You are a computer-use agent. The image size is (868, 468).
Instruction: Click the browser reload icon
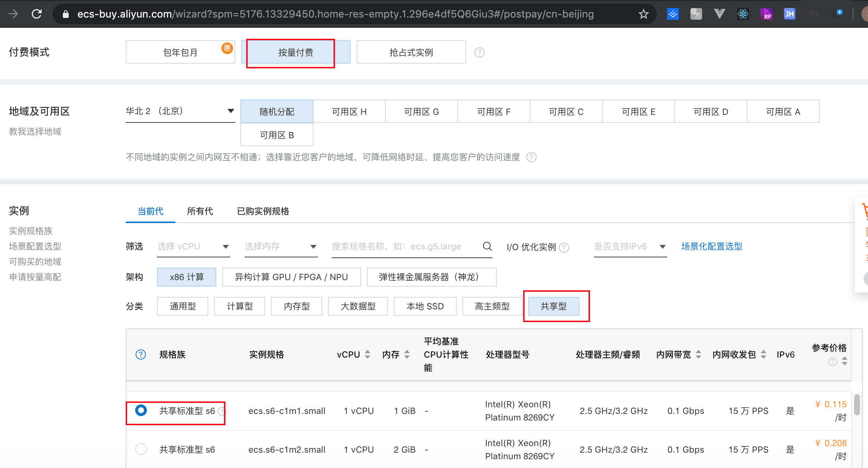37,14
